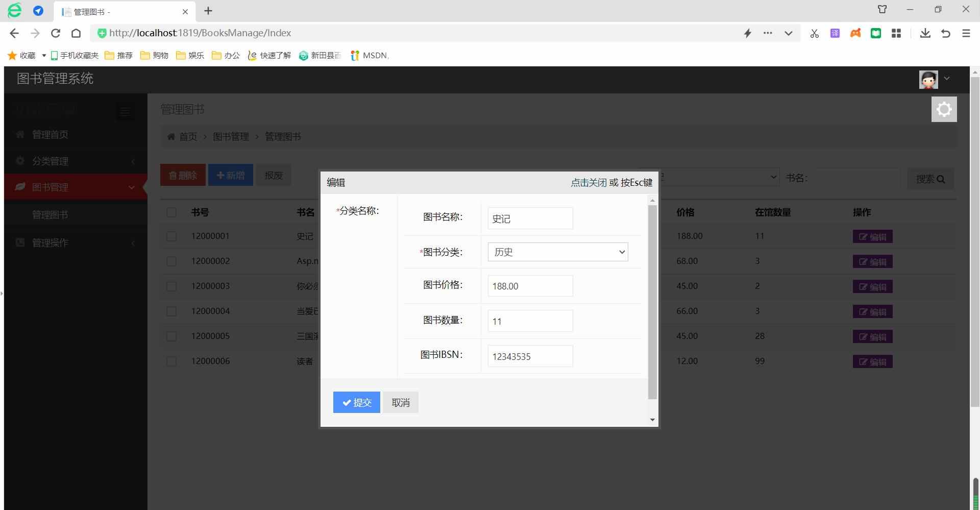Open the 图书分类 dropdown showing 历史
The height and width of the screenshot is (510, 980).
558,252
